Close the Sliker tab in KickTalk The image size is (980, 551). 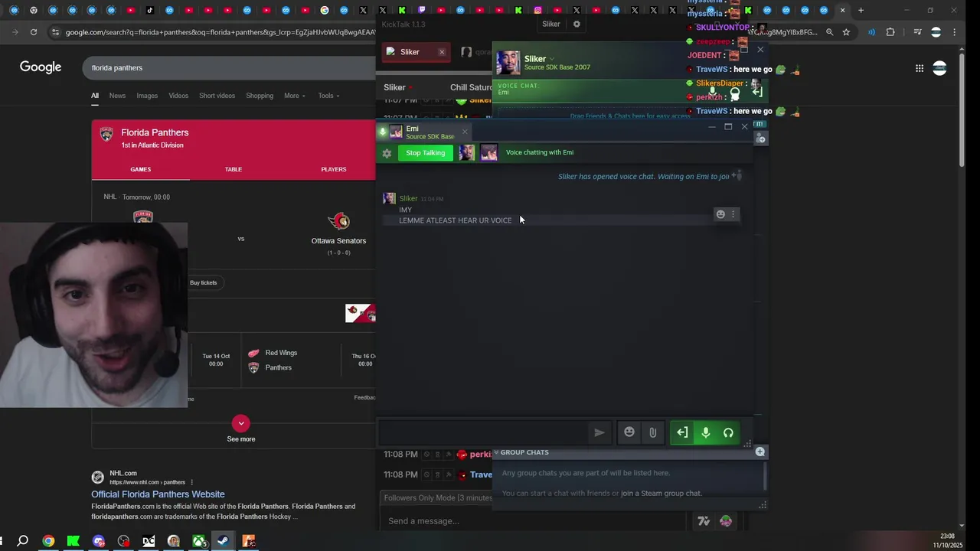(442, 52)
